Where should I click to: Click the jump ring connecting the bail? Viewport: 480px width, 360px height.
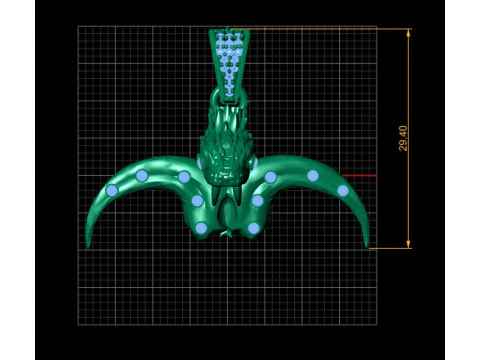229,97
